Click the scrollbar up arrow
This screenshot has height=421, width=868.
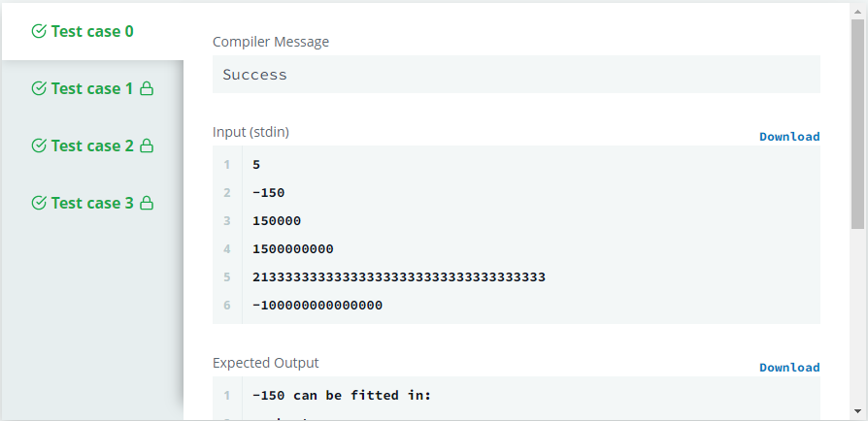tap(857, 11)
